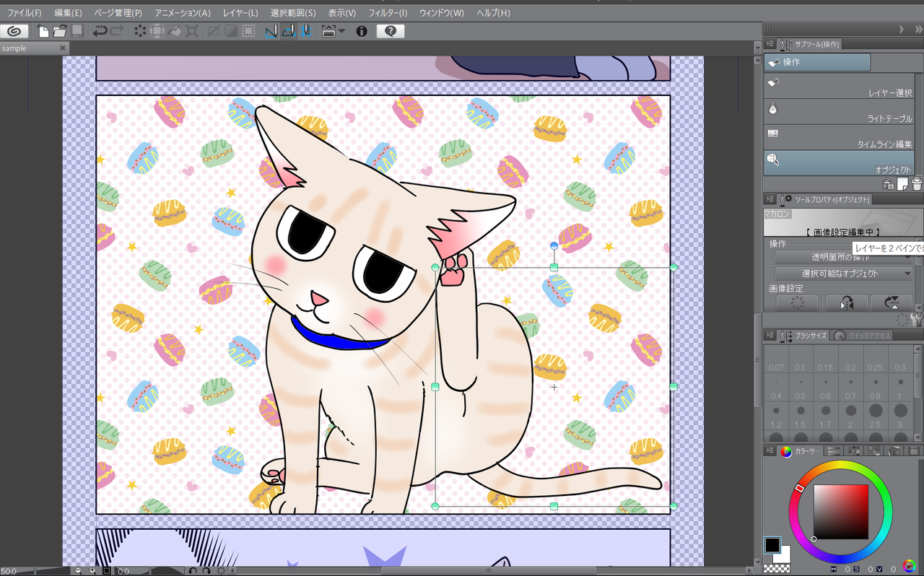Click the Redo arrow icon
The height and width of the screenshot is (576, 924).
pos(117,31)
